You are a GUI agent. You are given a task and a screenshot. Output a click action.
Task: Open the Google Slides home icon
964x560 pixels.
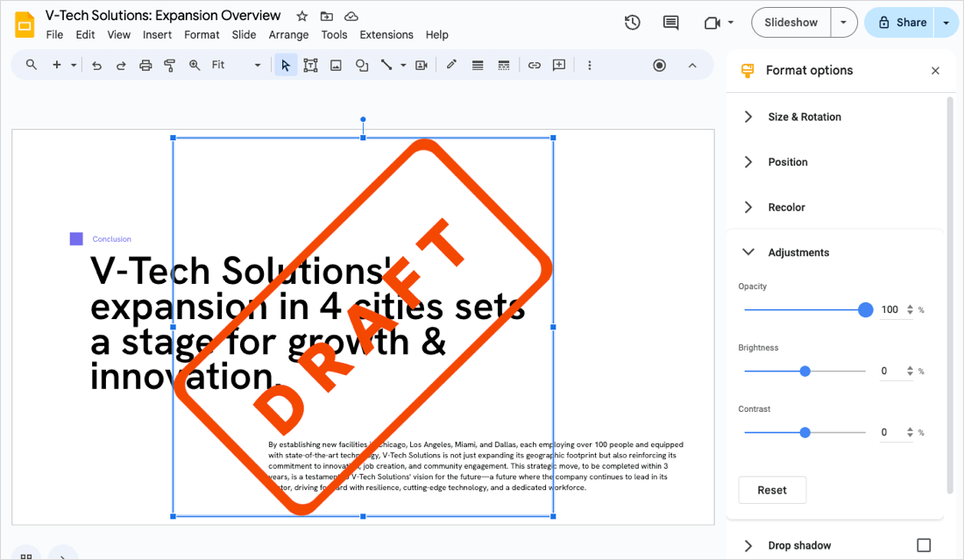[x=25, y=25]
